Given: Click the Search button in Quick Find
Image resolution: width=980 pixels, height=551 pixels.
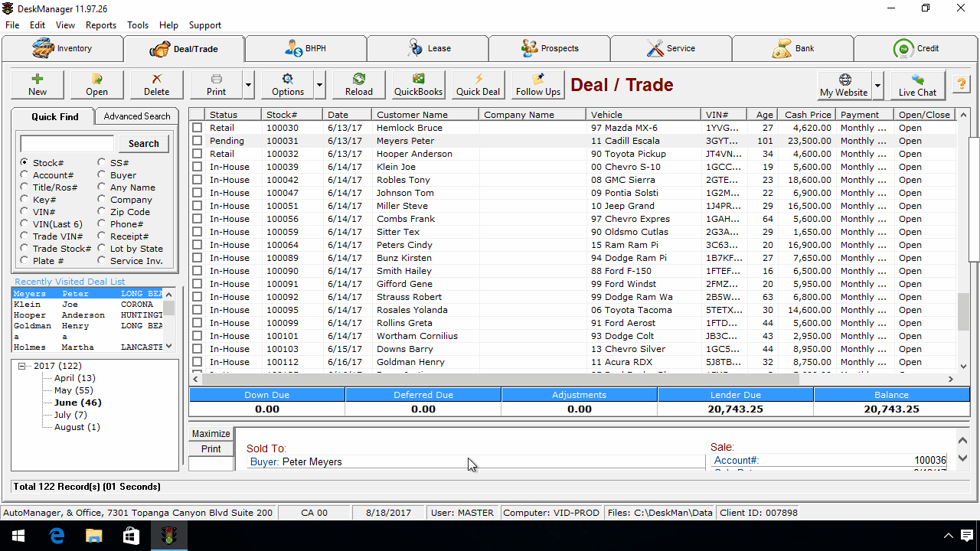Looking at the screenshot, I should point(143,144).
